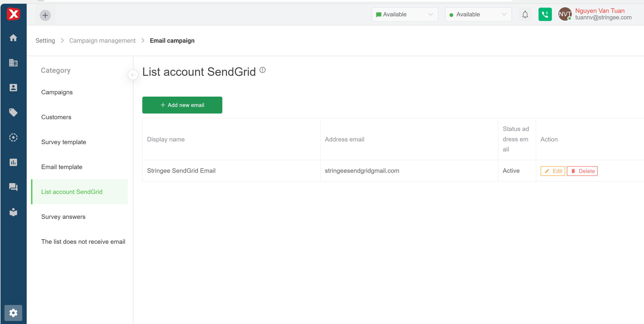Viewport: 644px width, 324px height.
Task: Collapse the Category panel arrow
Action: 133,75
